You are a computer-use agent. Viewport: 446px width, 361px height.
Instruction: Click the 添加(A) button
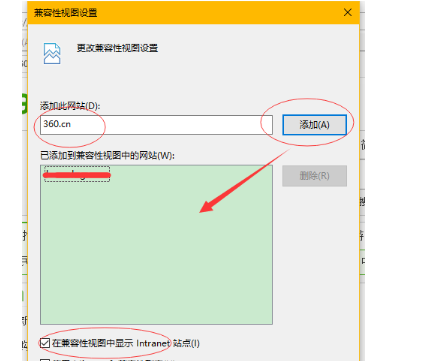tap(315, 125)
